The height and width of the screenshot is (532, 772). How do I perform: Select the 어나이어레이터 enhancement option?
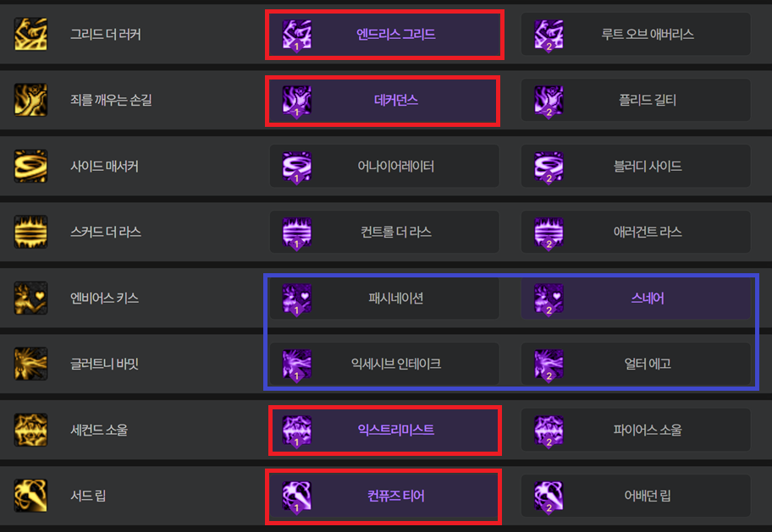[x=395, y=166]
